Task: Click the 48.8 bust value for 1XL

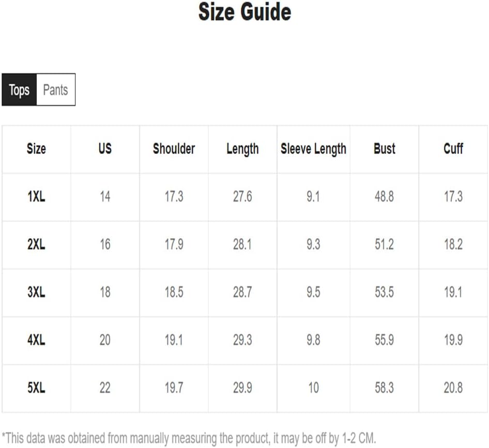Action: pos(385,197)
